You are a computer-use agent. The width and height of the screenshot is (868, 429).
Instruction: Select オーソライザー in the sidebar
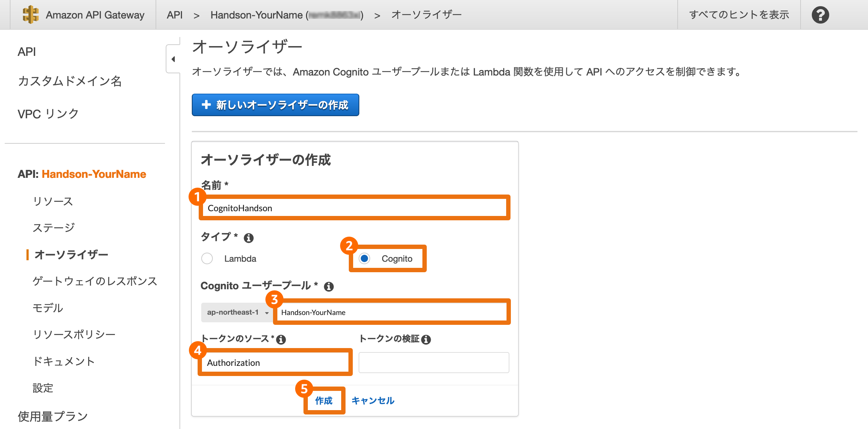point(71,255)
